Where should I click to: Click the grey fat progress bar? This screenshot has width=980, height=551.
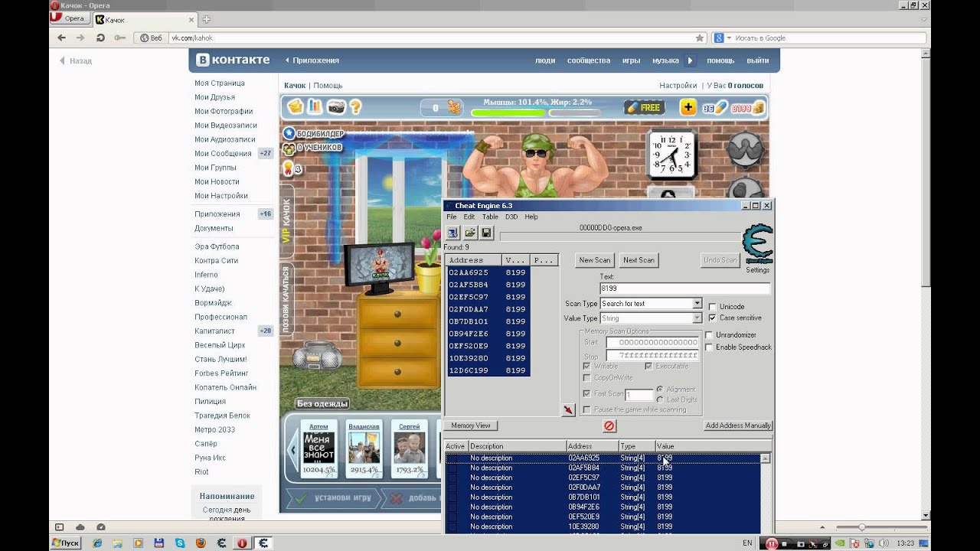point(574,112)
